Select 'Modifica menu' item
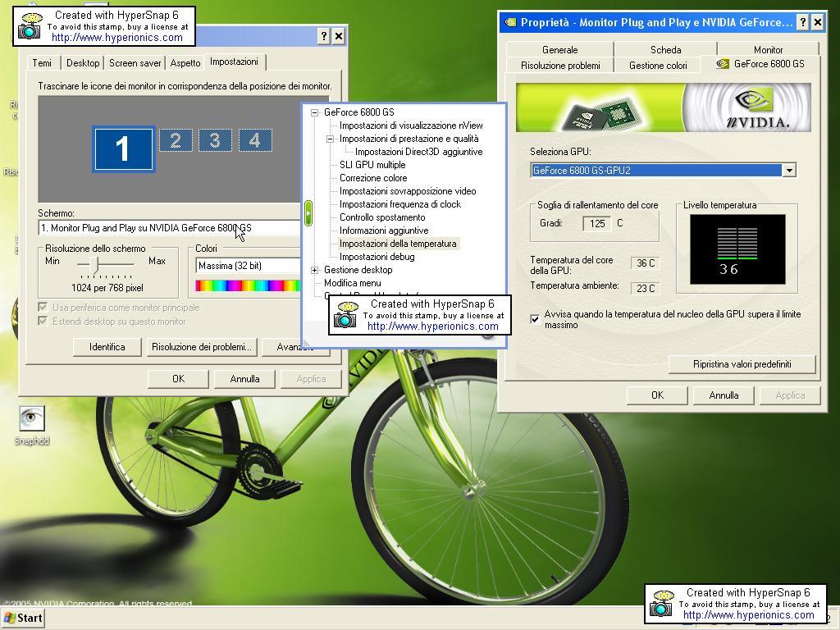Image resolution: width=840 pixels, height=630 pixels. (352, 283)
